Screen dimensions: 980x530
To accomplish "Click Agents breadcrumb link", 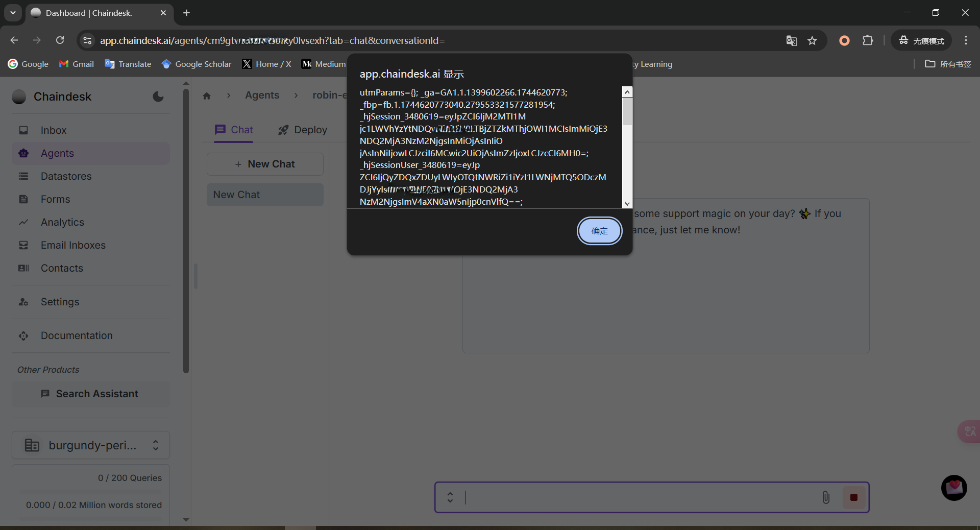I will click(262, 95).
